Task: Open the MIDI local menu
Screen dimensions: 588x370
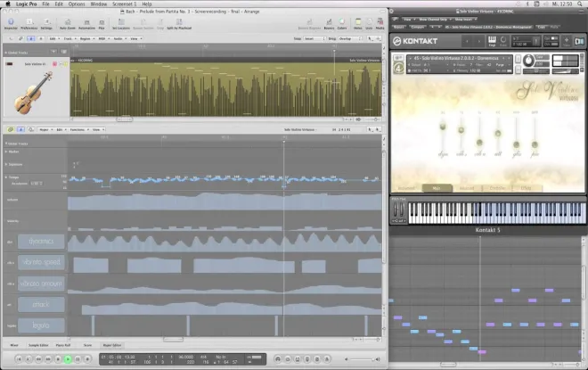Action: click(103, 38)
